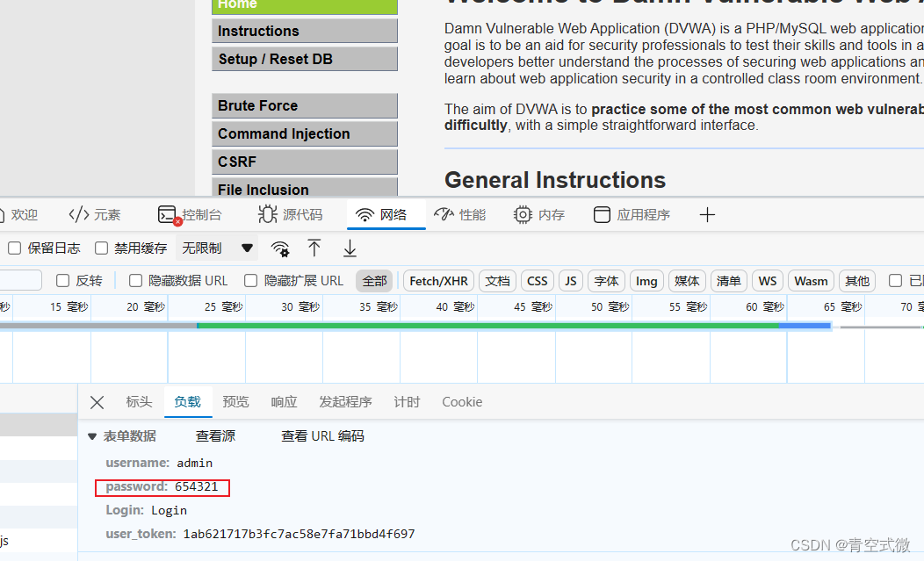Toggle the disable cache checkbox

[101, 248]
